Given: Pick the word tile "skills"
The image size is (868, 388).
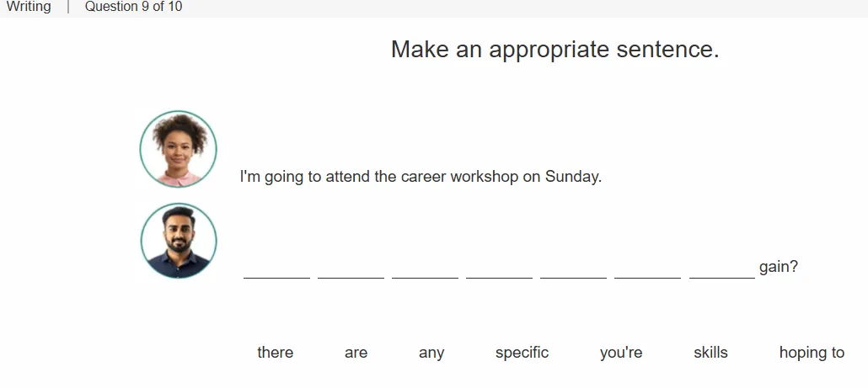Looking at the screenshot, I should coord(710,353).
